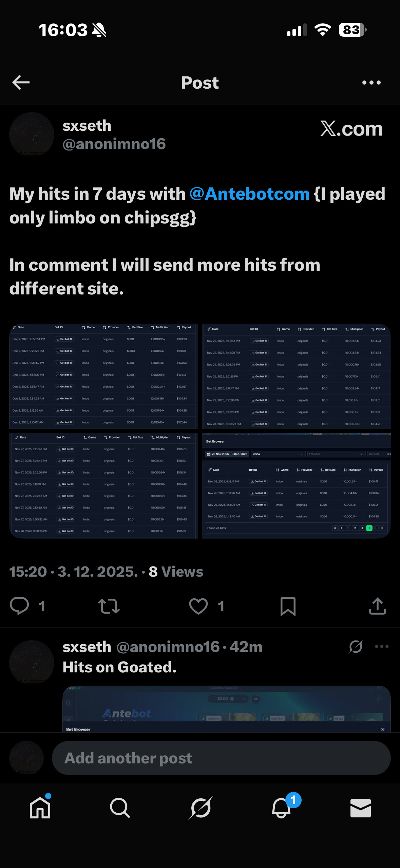Tap the repost arrows icon

[x=109, y=606]
